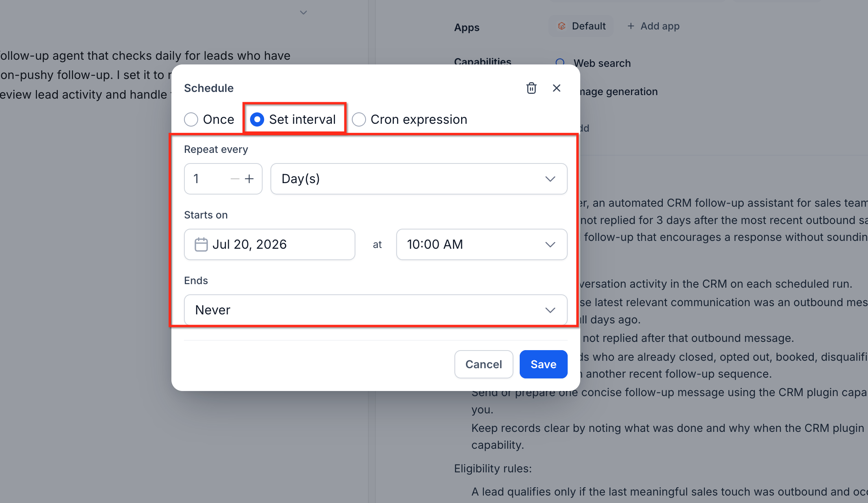Select the Once radio option
Image resolution: width=868 pixels, height=503 pixels.
coord(191,119)
